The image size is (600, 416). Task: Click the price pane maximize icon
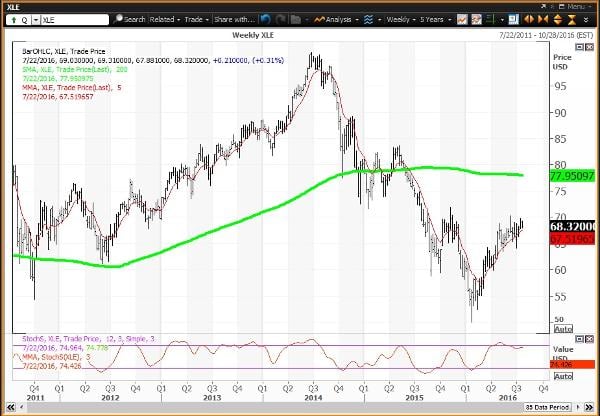click(580, 47)
